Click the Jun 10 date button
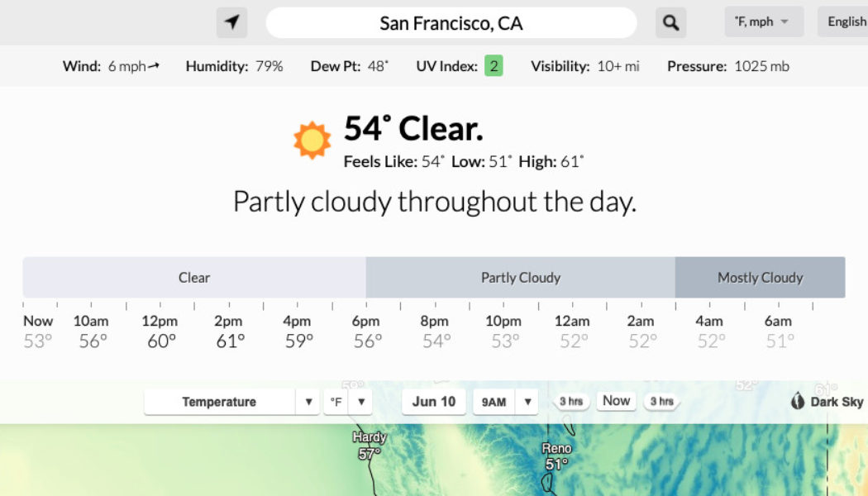 pos(432,402)
